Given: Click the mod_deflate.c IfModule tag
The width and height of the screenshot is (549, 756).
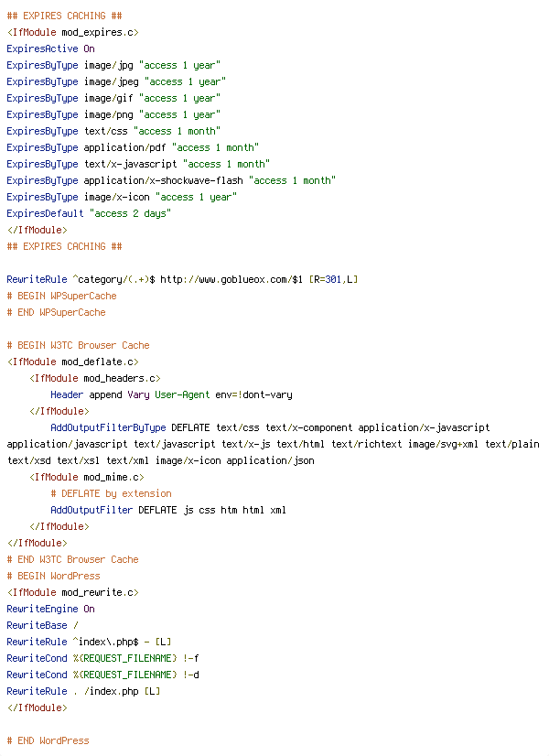Looking at the screenshot, I should tap(73, 362).
